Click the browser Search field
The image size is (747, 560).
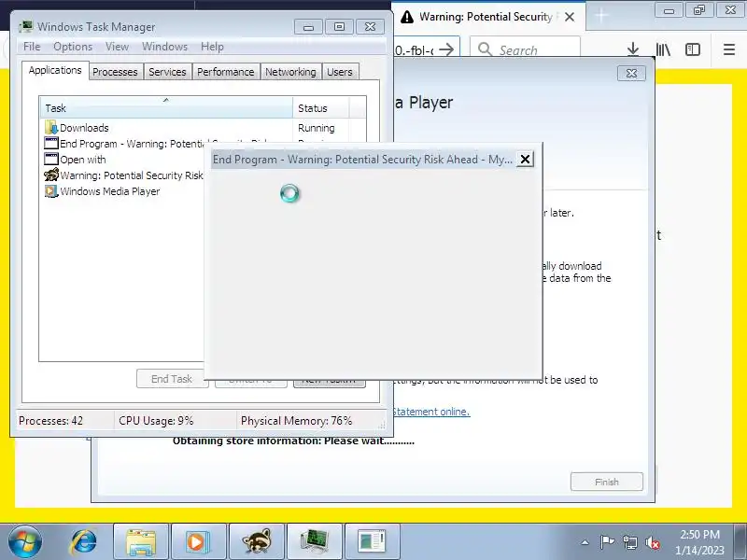click(525, 49)
